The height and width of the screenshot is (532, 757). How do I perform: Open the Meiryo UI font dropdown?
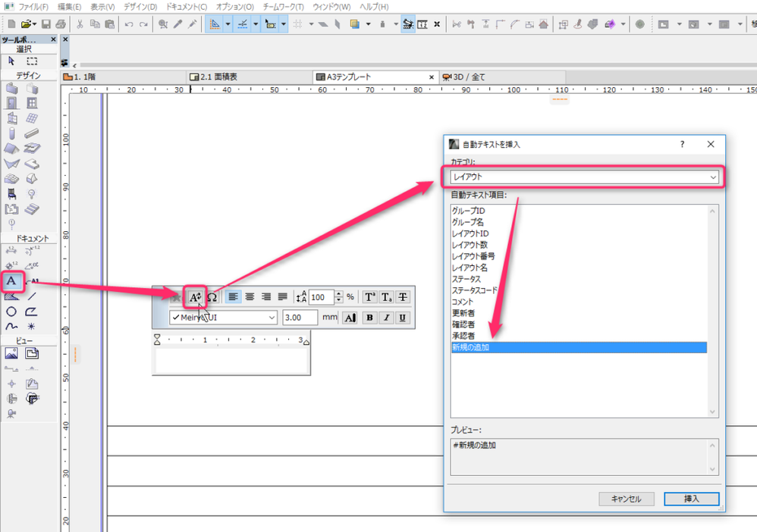pos(223,318)
